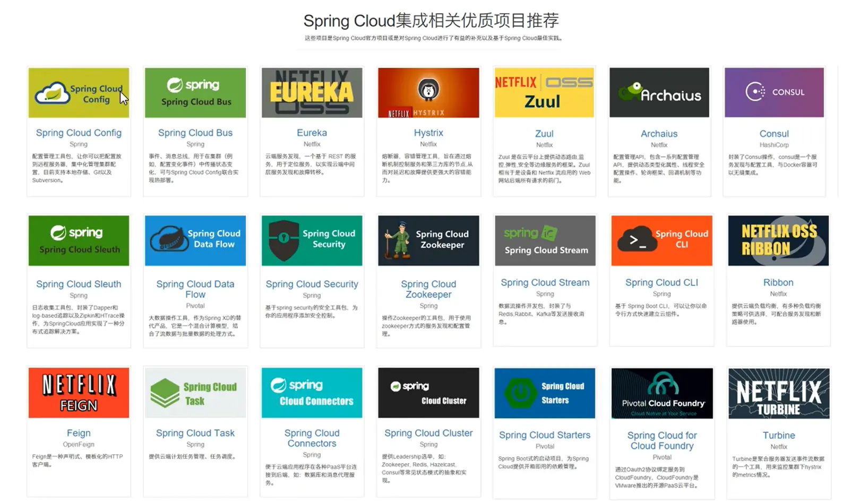This screenshot has height=504, width=860.
Task: Click the Spring Cloud Task title link
Action: pyautogui.click(x=195, y=433)
